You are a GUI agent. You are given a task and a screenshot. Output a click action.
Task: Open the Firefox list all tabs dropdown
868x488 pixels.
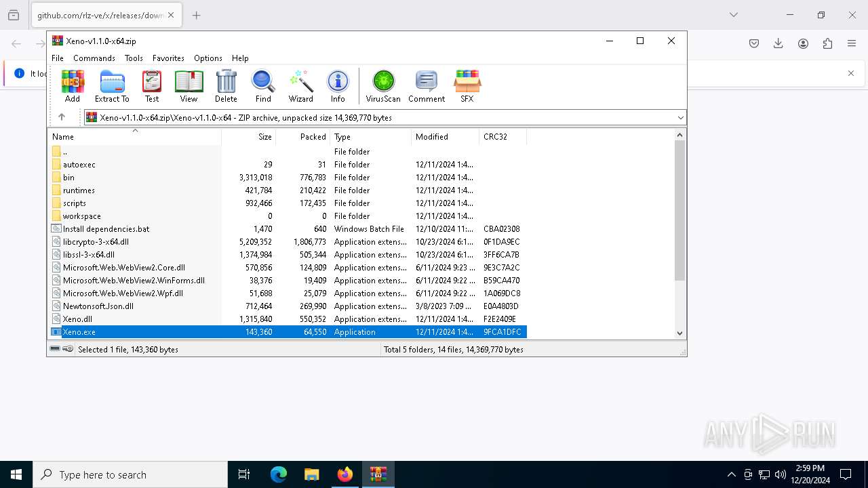pos(733,15)
